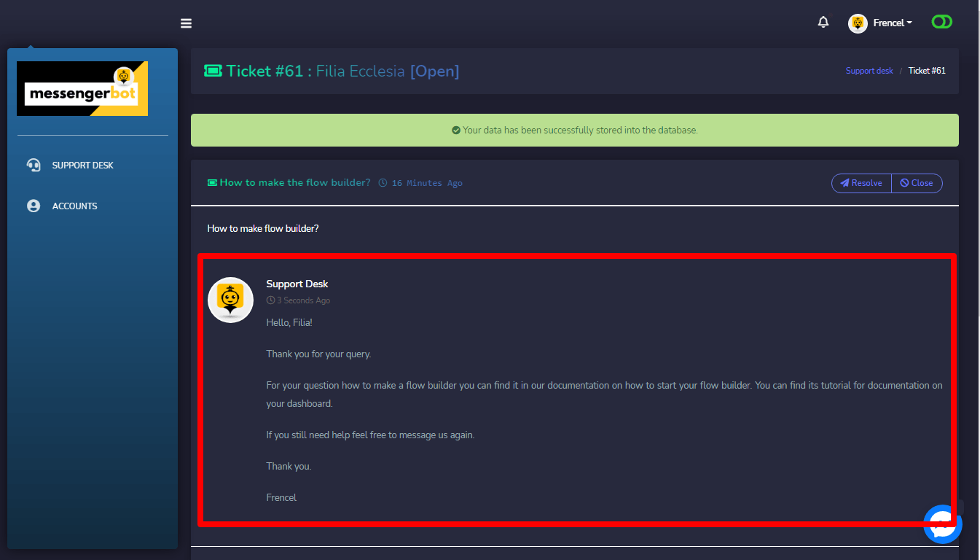Click the Ticket #61 breadcrumb
This screenshot has height=560, width=980.
coord(927,71)
